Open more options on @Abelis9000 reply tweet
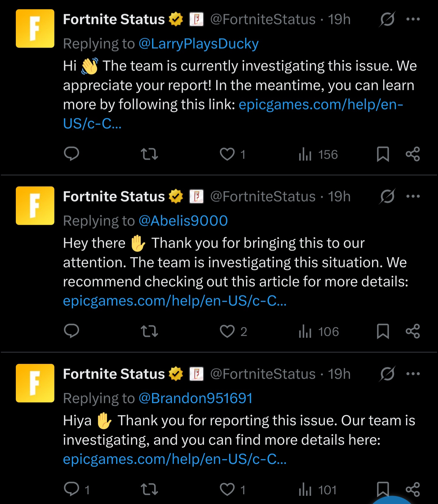 (x=413, y=196)
